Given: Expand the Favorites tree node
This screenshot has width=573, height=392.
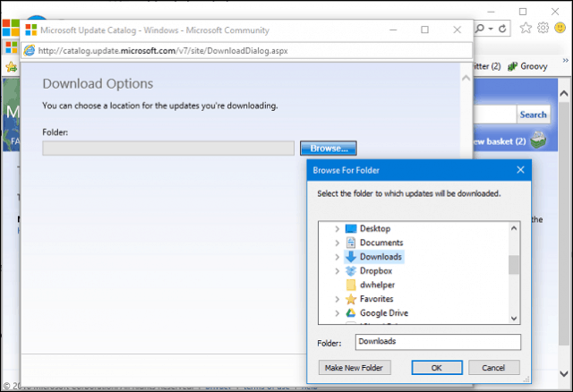Looking at the screenshot, I should click(x=337, y=299).
